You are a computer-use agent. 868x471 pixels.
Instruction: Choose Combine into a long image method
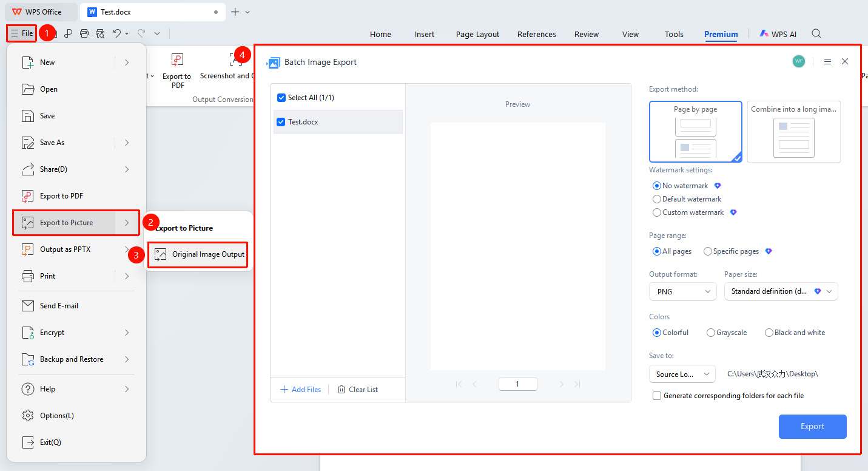click(793, 132)
